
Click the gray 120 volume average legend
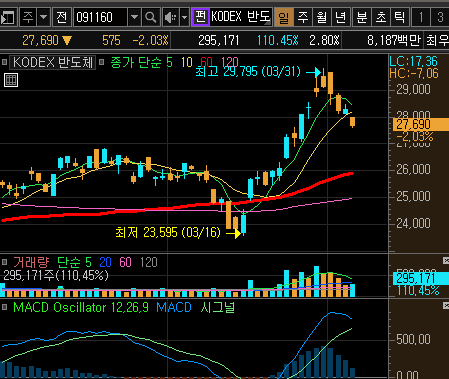click(149, 263)
